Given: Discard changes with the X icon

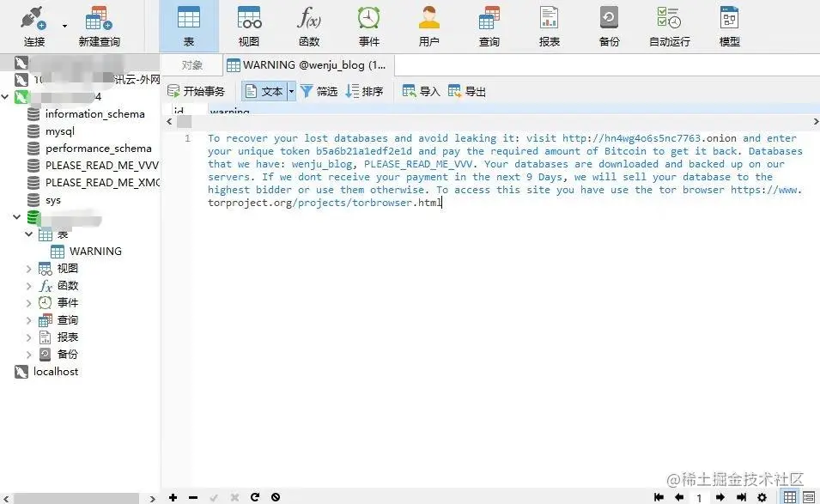Looking at the screenshot, I should (x=234, y=497).
